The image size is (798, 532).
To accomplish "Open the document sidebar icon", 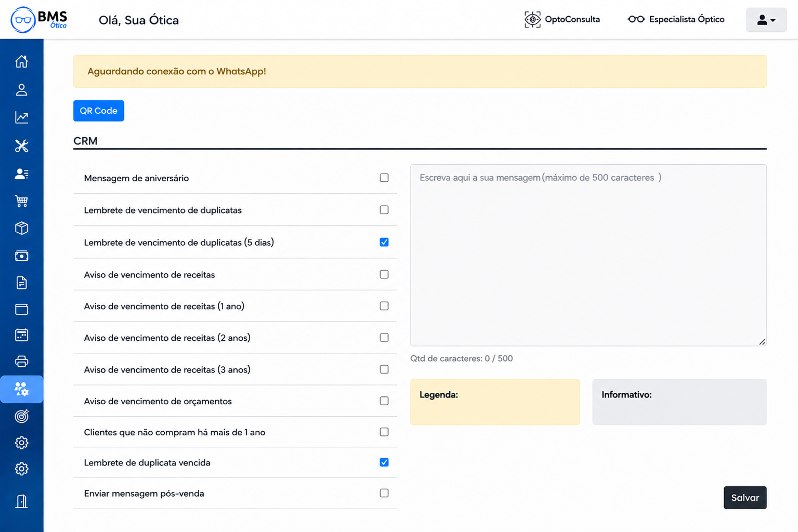I will (x=21, y=283).
